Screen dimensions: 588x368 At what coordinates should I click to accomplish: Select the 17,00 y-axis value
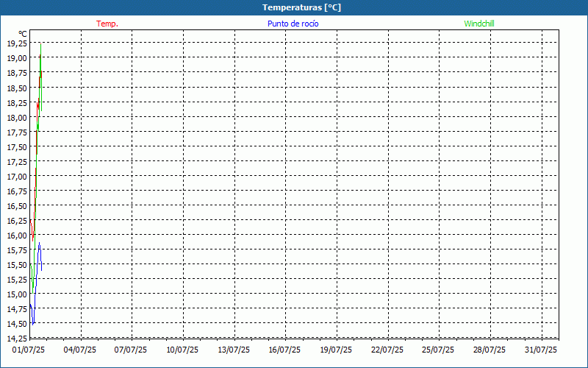pyautogui.click(x=17, y=177)
